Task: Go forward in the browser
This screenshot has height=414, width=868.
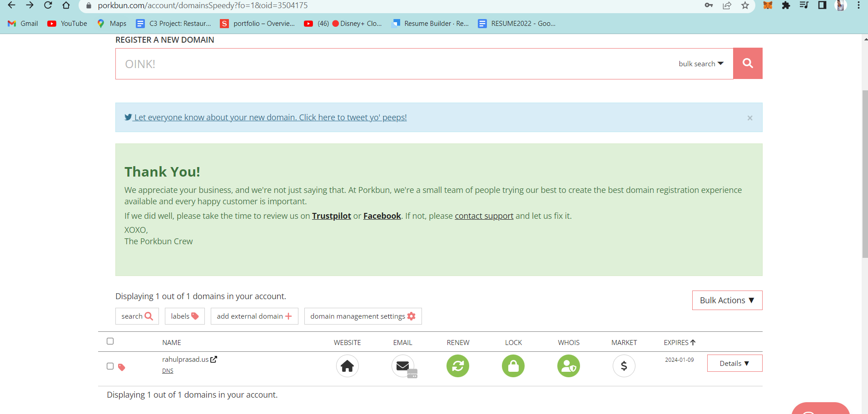Action: click(x=30, y=5)
